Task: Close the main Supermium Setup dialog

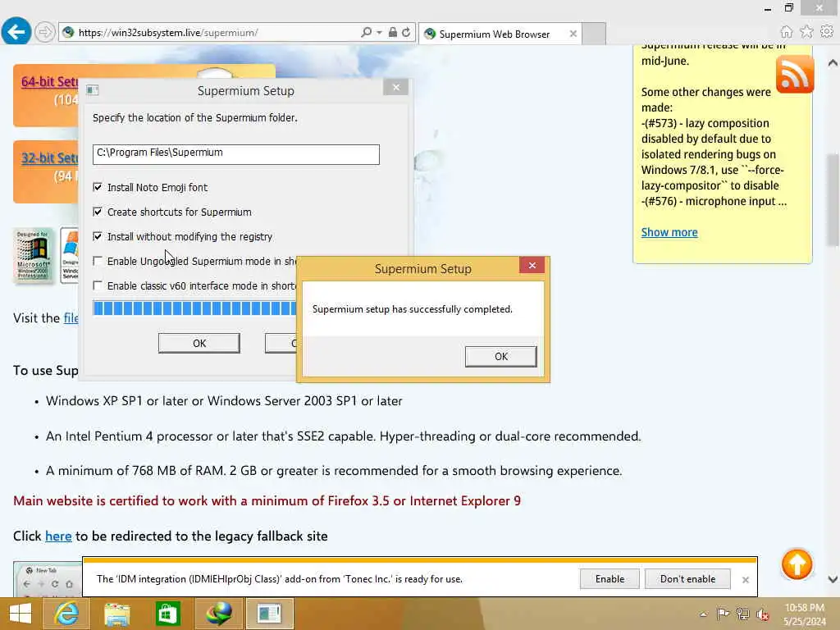Action: (x=396, y=87)
